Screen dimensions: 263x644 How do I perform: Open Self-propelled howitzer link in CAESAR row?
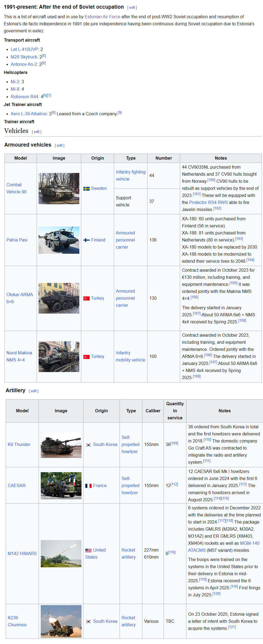[130, 486]
